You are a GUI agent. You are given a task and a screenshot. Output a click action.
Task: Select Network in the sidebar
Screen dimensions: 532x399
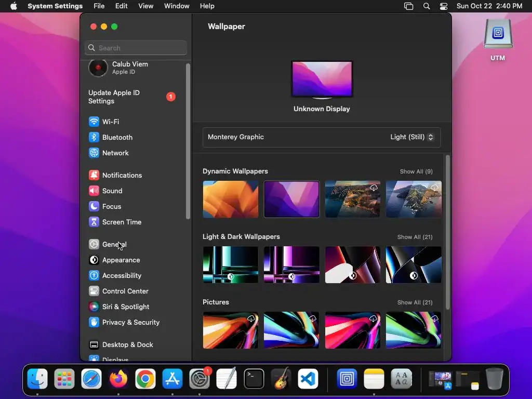coord(109,153)
